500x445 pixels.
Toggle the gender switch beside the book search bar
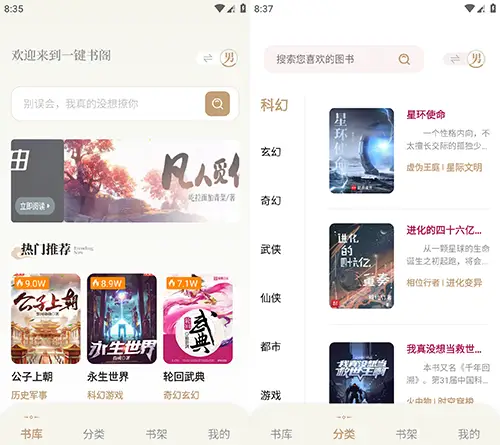tap(464, 59)
